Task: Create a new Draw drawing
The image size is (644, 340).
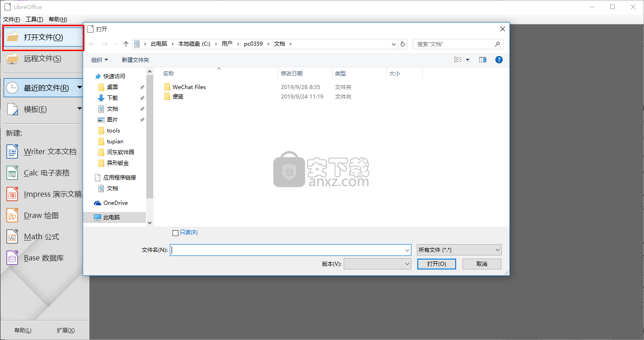Action: pyautogui.click(x=33, y=216)
